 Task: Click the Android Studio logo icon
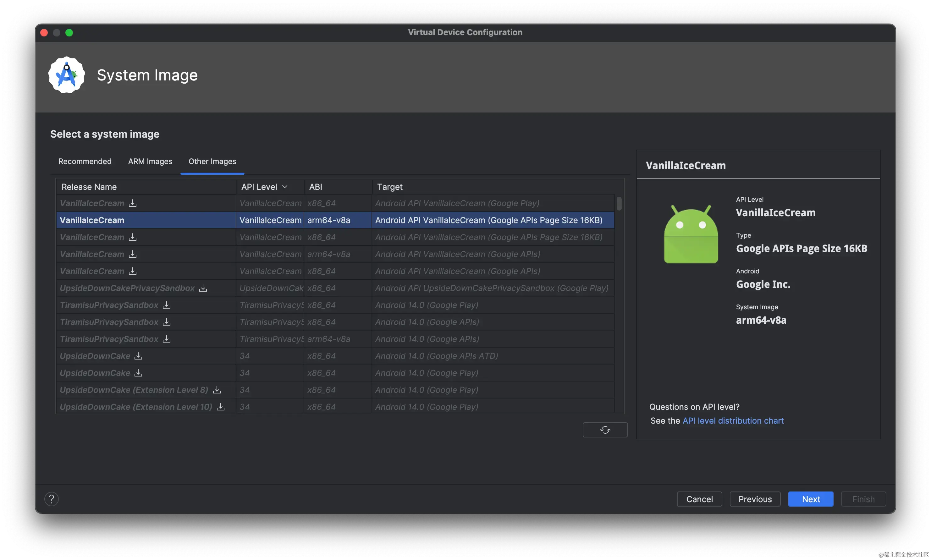67,75
